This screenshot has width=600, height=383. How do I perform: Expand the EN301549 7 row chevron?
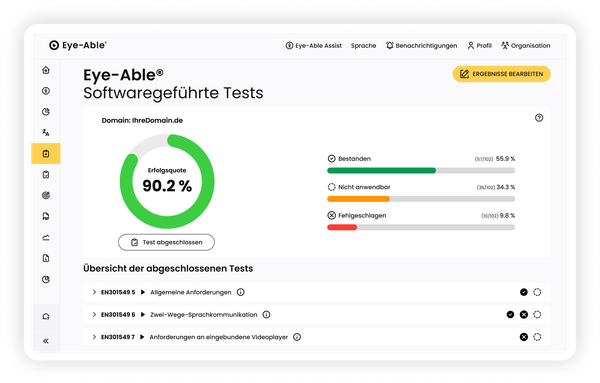pos(94,337)
